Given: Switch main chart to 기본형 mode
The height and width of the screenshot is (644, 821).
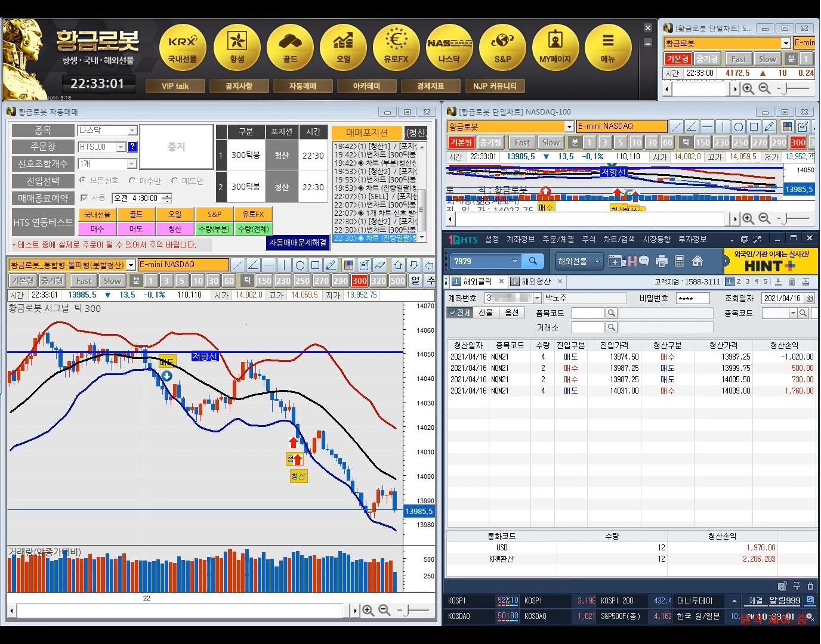Looking at the screenshot, I should pos(22,281).
